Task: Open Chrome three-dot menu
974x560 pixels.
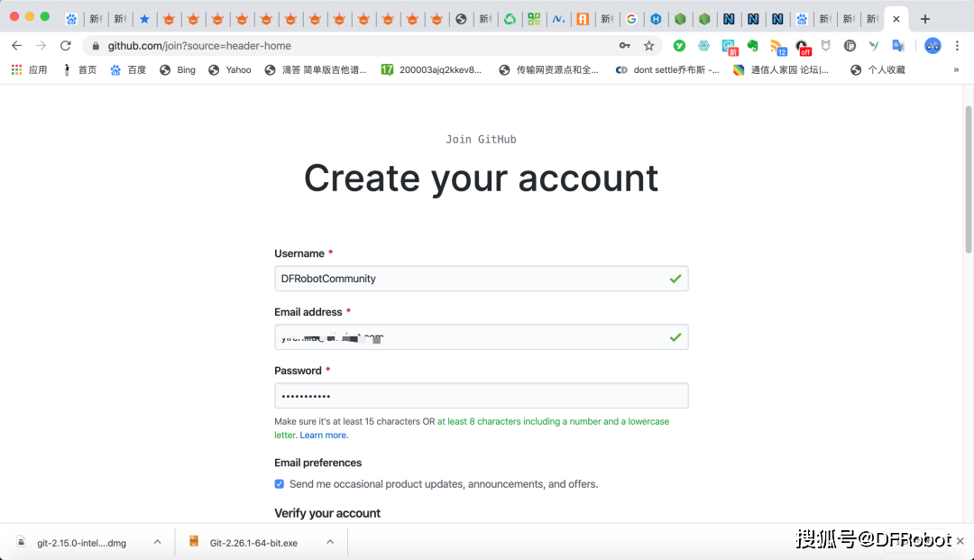Action: (x=957, y=45)
